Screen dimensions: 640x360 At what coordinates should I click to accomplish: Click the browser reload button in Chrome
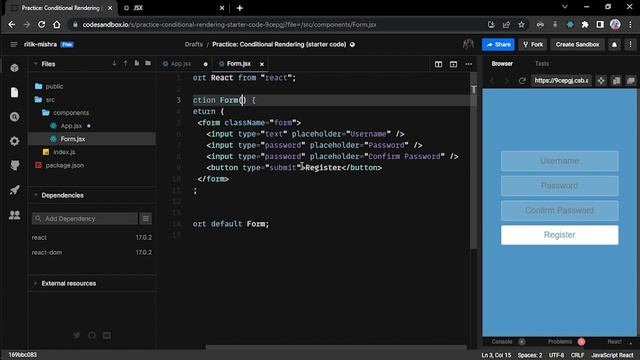click(42, 24)
